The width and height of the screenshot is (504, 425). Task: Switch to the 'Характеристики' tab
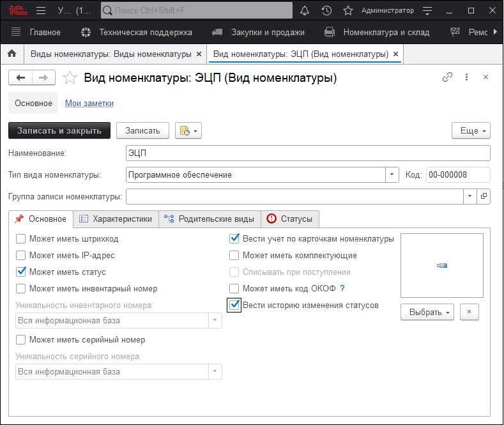[x=116, y=219]
